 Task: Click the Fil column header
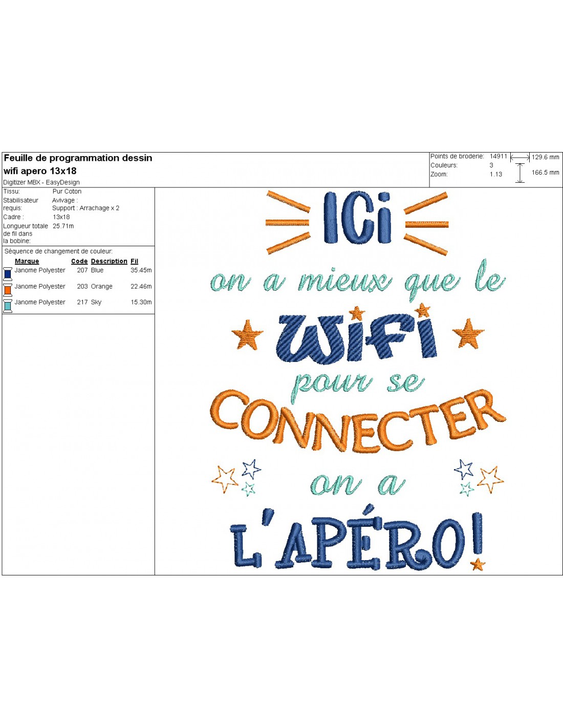click(x=134, y=261)
